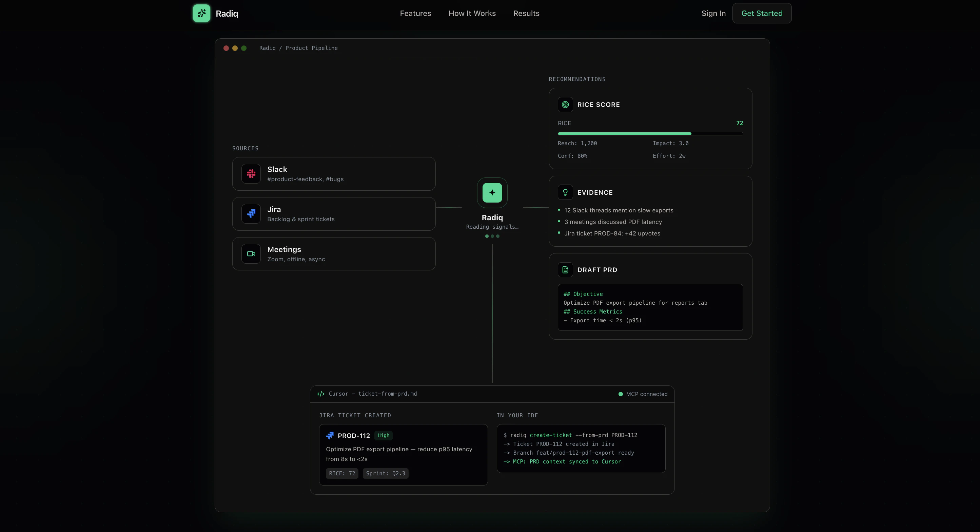Image resolution: width=980 pixels, height=532 pixels.
Task: Click the PROD-112 ticket description text
Action: pyautogui.click(x=399, y=454)
